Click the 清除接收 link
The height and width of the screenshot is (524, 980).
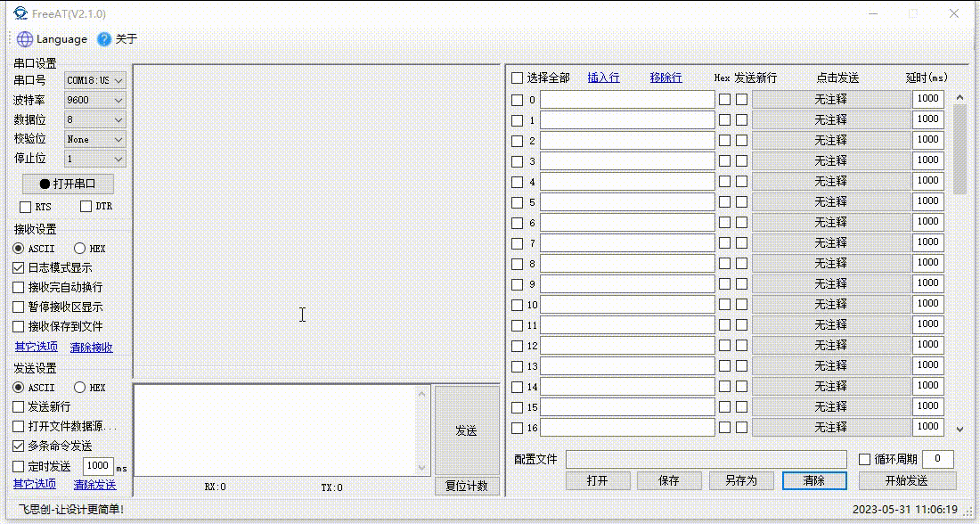(x=91, y=347)
